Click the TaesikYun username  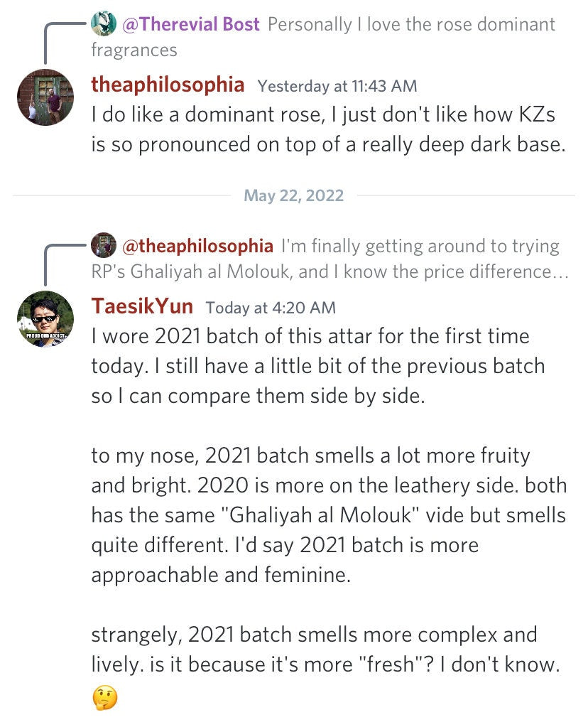click(x=142, y=307)
